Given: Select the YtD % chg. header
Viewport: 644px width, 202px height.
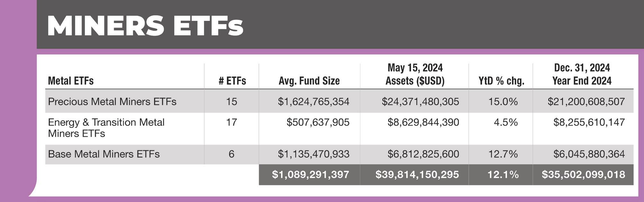Looking at the screenshot, I should tap(501, 81).
